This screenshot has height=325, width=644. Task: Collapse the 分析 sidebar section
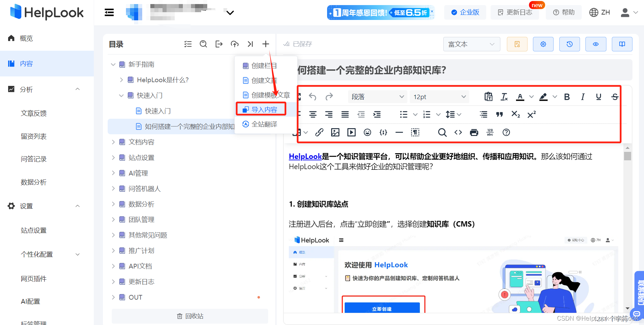pyautogui.click(x=78, y=89)
